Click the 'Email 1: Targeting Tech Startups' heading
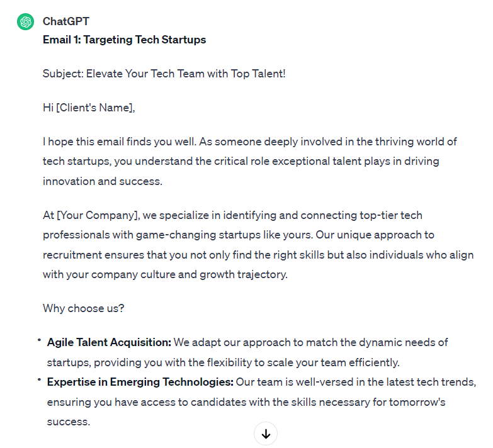The image size is (493, 448). point(124,40)
